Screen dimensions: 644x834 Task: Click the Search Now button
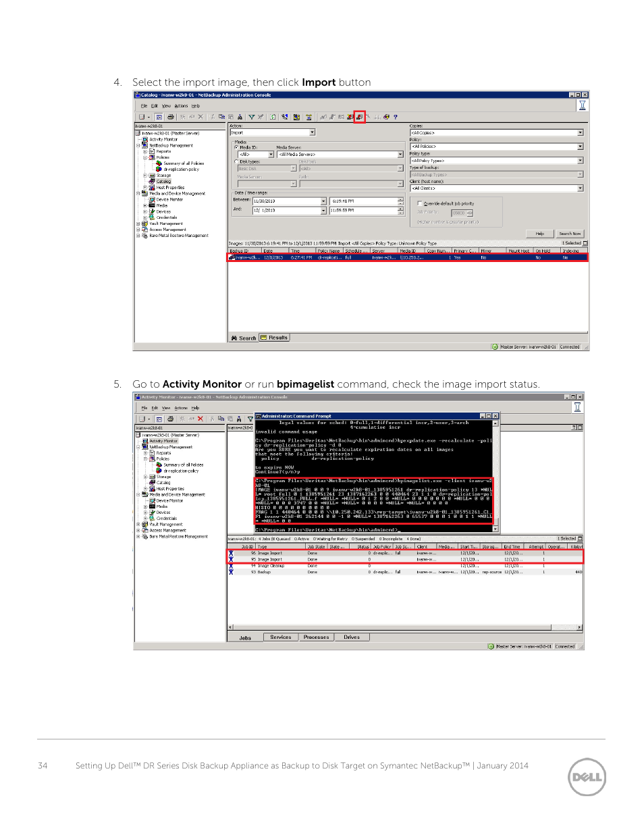click(x=570, y=234)
